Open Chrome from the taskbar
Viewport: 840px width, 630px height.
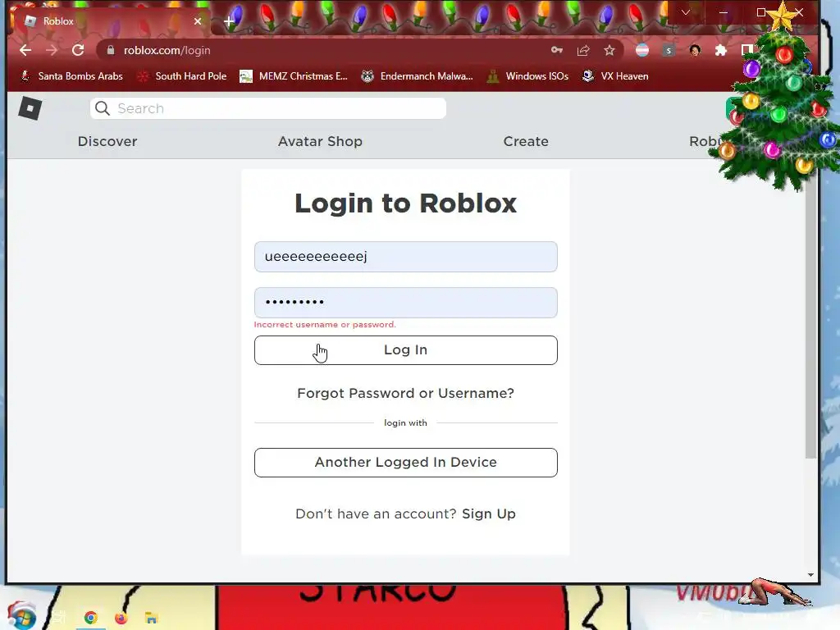pyautogui.click(x=90, y=619)
